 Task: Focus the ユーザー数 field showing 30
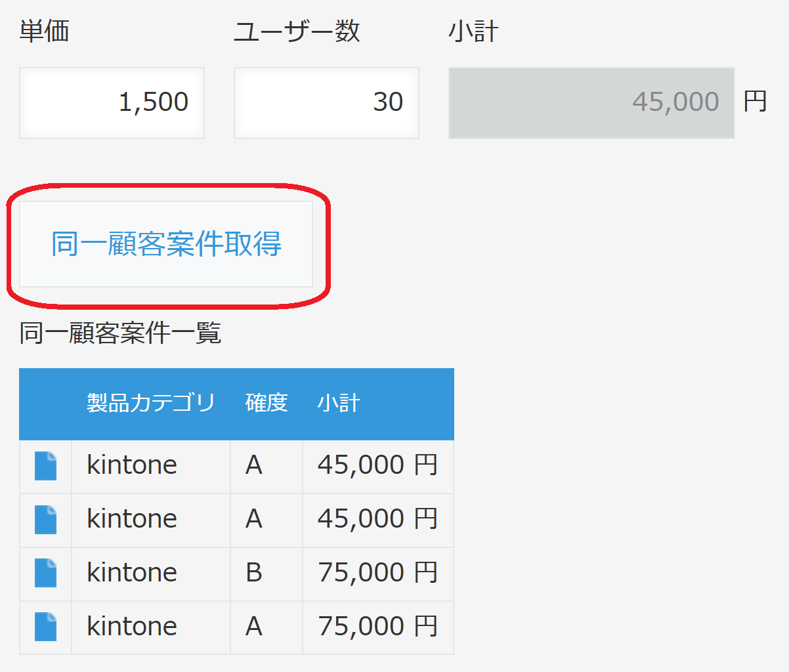click(326, 103)
